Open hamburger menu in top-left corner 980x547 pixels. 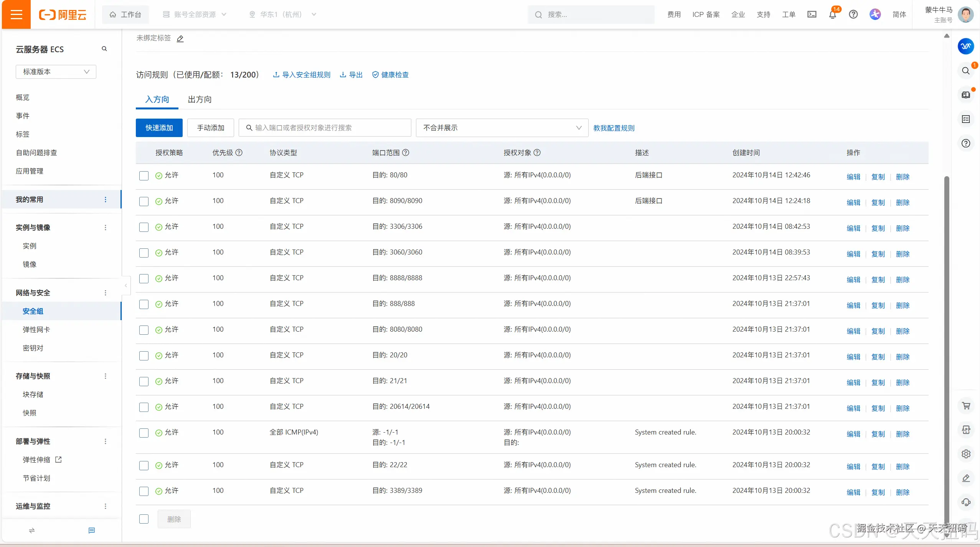pos(16,15)
